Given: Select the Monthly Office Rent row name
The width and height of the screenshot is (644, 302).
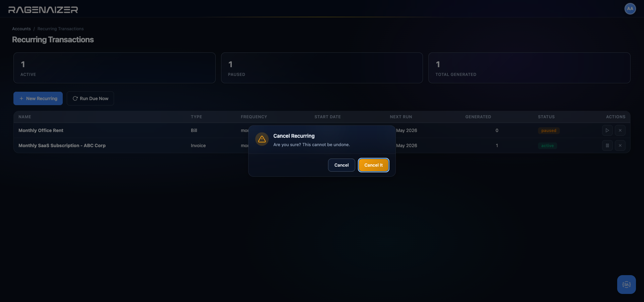Looking at the screenshot, I should pos(41,130).
